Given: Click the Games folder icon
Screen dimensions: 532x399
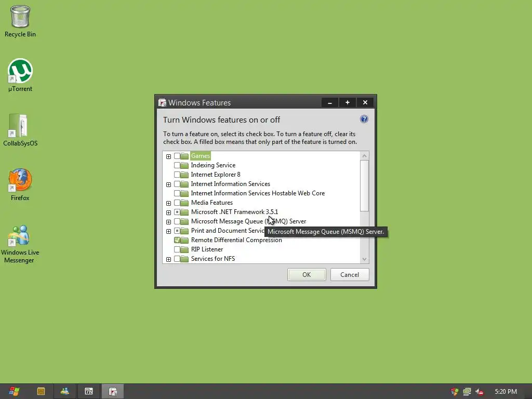Looking at the screenshot, I should tap(184, 156).
